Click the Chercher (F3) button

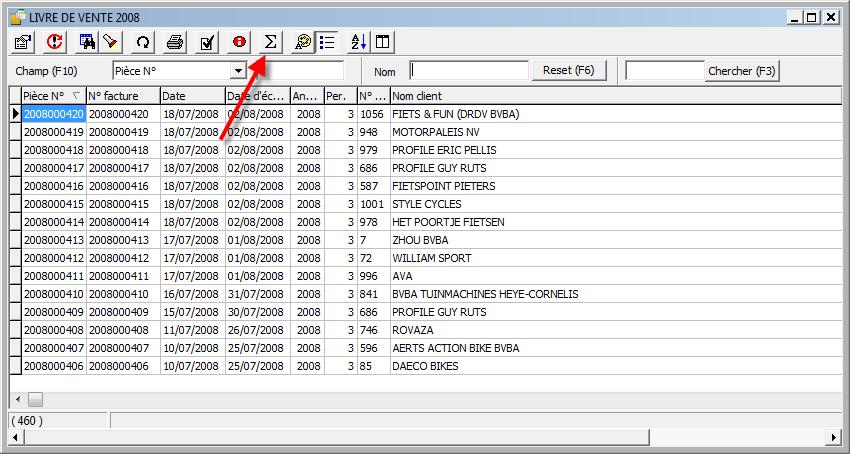(x=742, y=71)
